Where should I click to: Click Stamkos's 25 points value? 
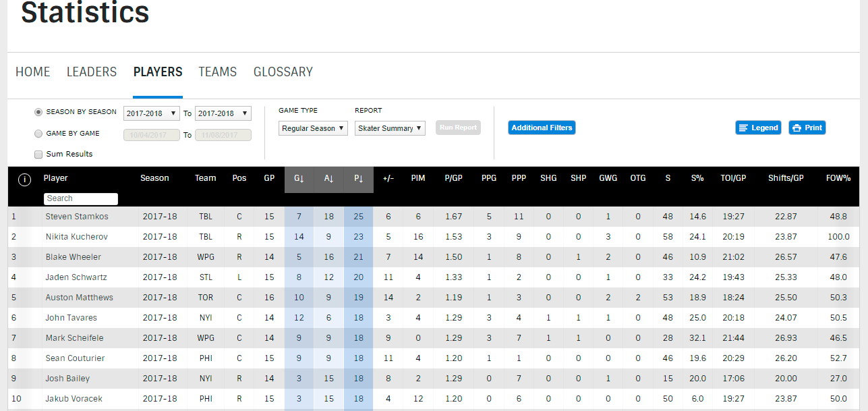[x=359, y=217]
